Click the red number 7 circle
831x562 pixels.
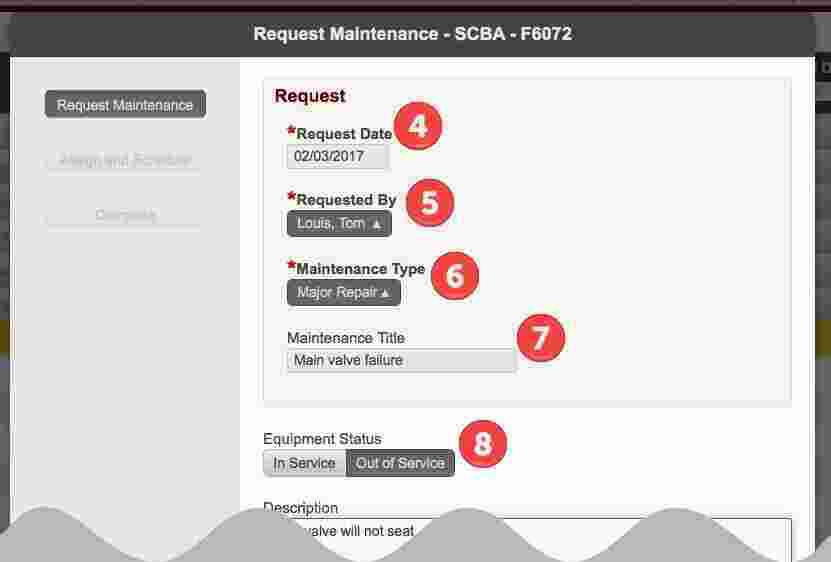pos(541,338)
